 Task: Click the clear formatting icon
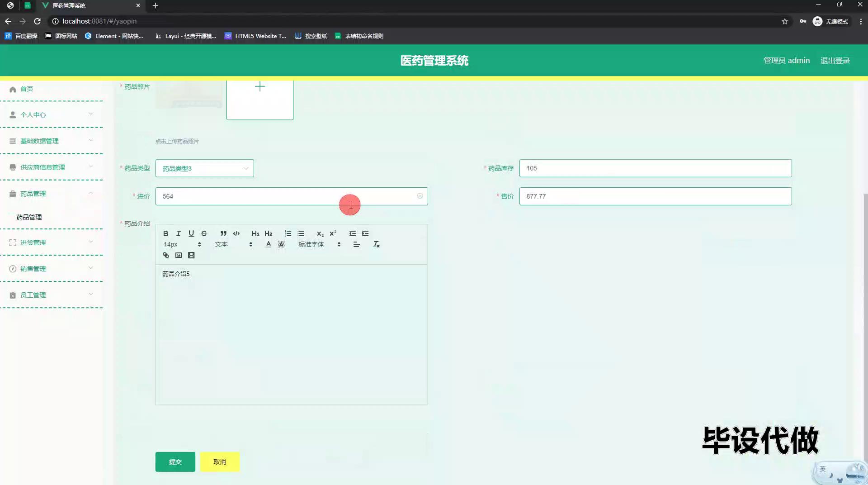(376, 244)
